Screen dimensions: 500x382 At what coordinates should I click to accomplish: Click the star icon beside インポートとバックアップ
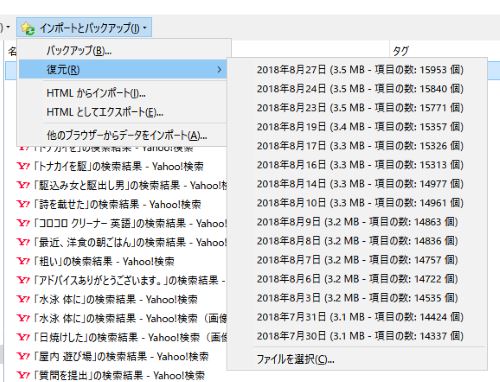pos(28,28)
